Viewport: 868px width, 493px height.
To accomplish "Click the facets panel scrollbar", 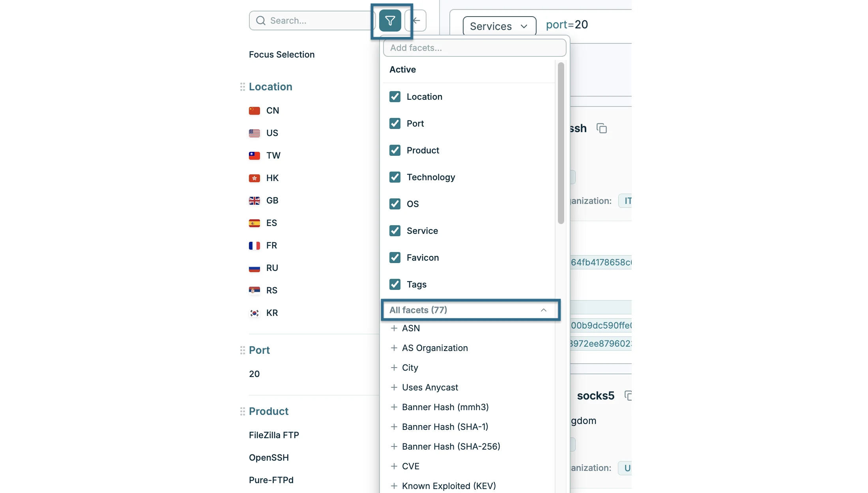I will coord(561,144).
